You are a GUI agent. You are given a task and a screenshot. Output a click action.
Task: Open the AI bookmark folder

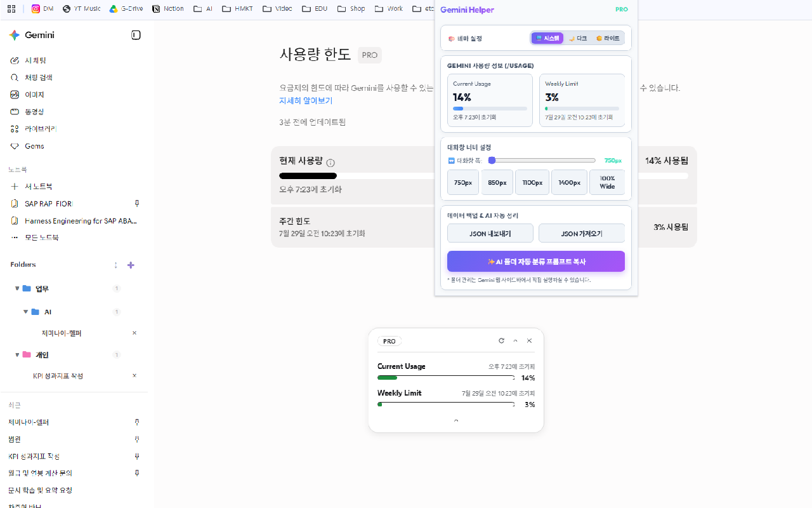click(203, 9)
